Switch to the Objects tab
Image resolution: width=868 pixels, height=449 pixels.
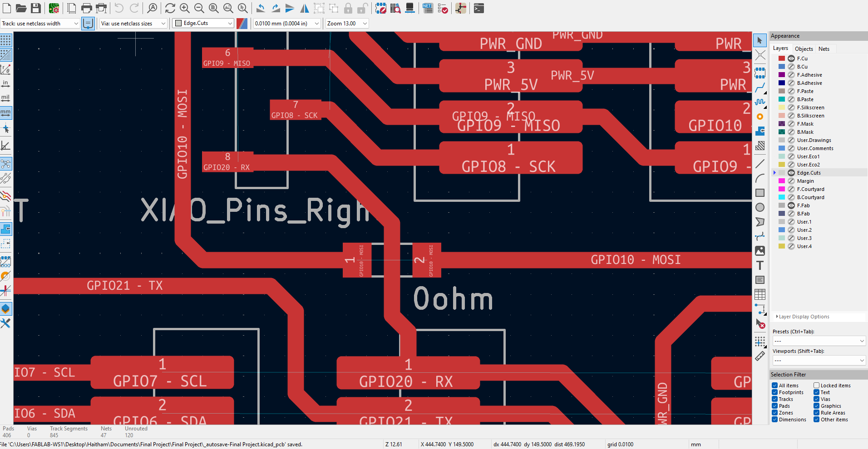804,49
